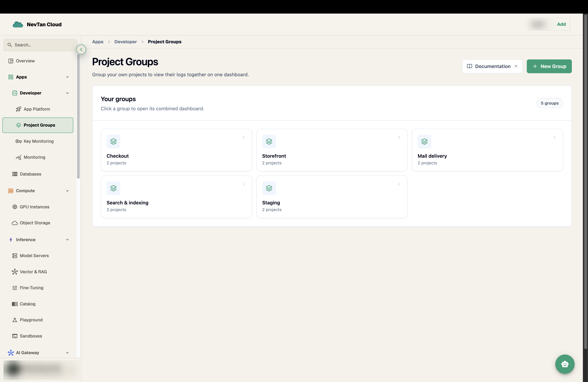Collapse the Apps section chevron
This screenshot has width=588, height=382.
tap(67, 77)
